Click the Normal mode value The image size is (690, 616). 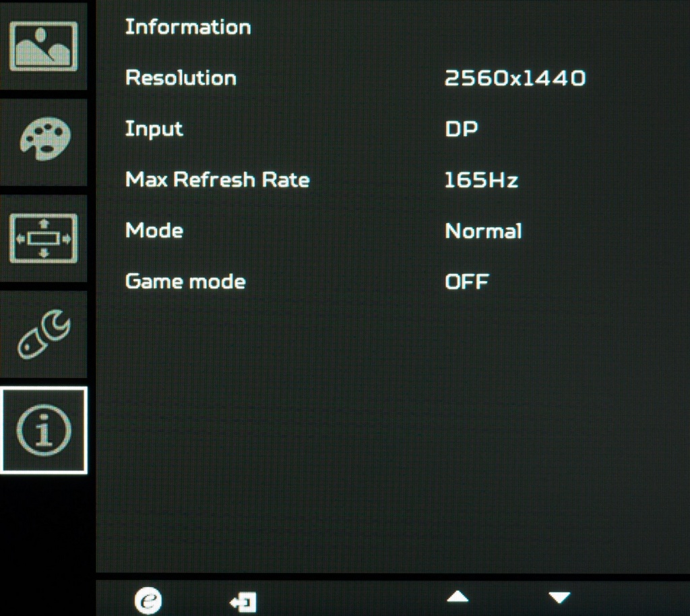483,231
